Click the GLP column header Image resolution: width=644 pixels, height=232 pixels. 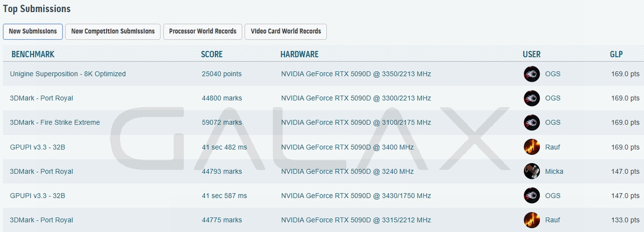[616, 54]
